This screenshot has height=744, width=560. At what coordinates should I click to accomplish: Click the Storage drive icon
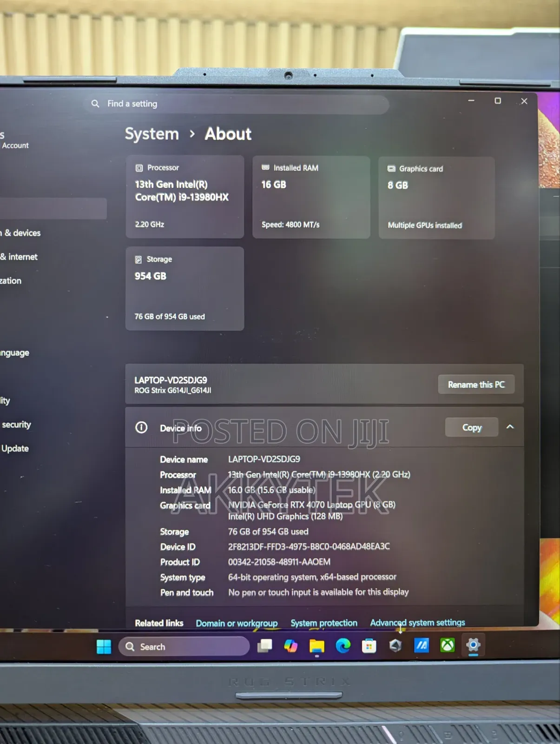138,259
